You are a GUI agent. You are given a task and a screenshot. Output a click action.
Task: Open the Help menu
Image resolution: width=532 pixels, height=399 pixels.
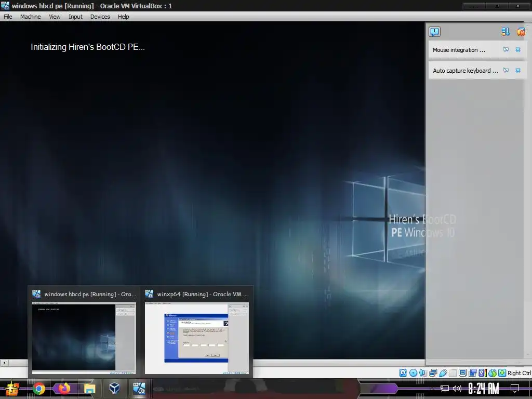(x=124, y=17)
